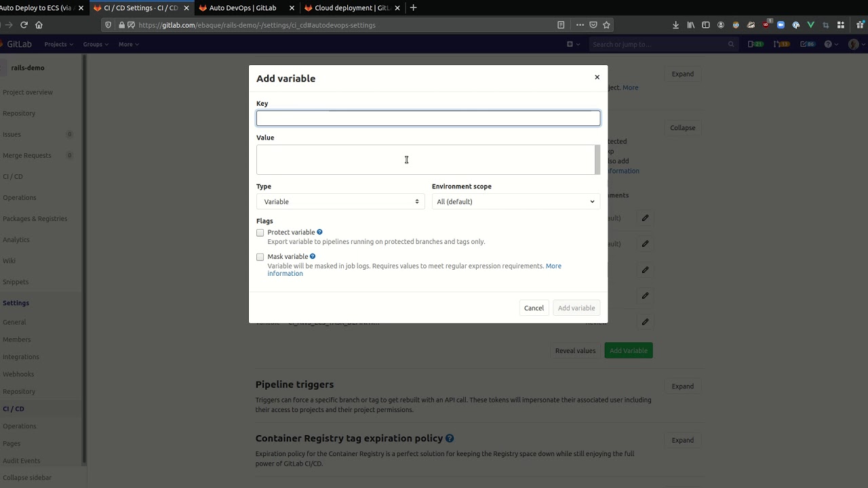Open a new browser tab

click(x=414, y=8)
